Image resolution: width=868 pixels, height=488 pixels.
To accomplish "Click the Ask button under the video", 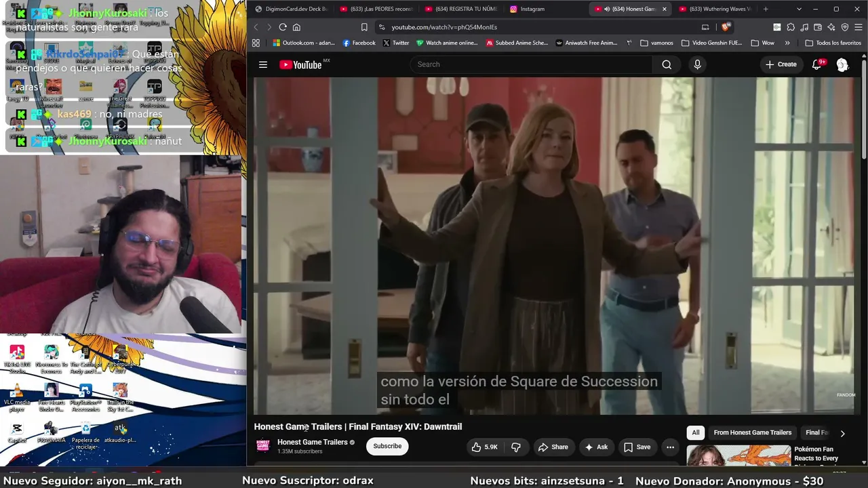I will coord(596,447).
